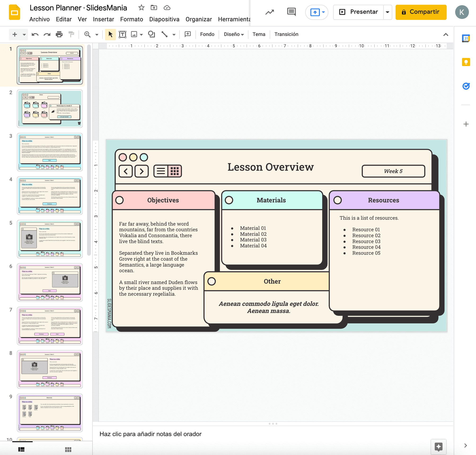This screenshot has width=476, height=455.
Task: Click the speaker notes field
Action: [x=151, y=434]
